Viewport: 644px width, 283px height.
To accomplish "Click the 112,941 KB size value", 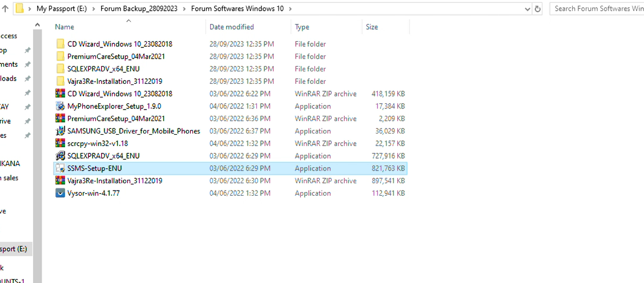I will tap(388, 193).
